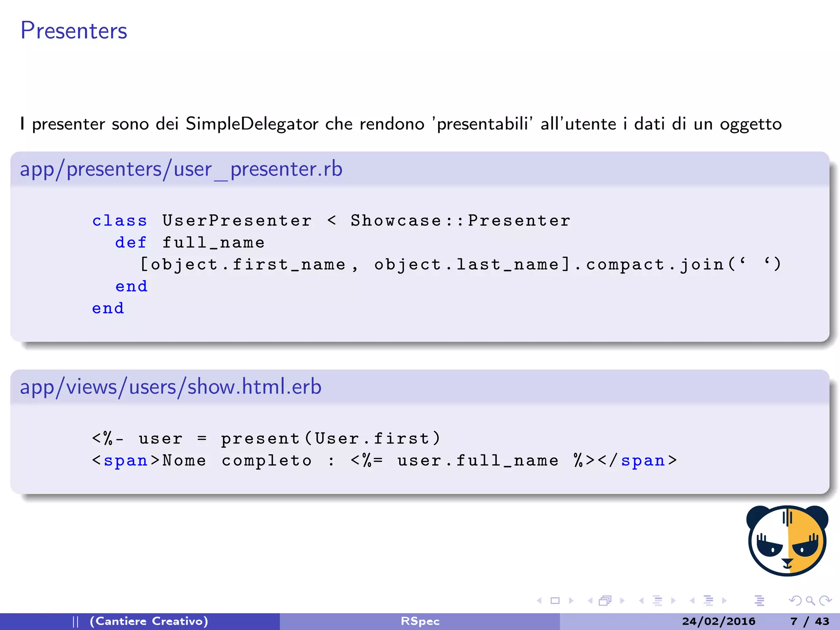This screenshot has height=630, width=840.
Task: Go to next section using right arrow
Action: pos(724,601)
